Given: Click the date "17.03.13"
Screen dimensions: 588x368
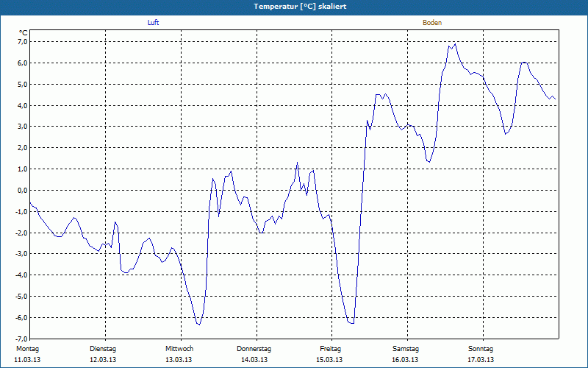Looking at the screenshot, I should click(x=481, y=360).
